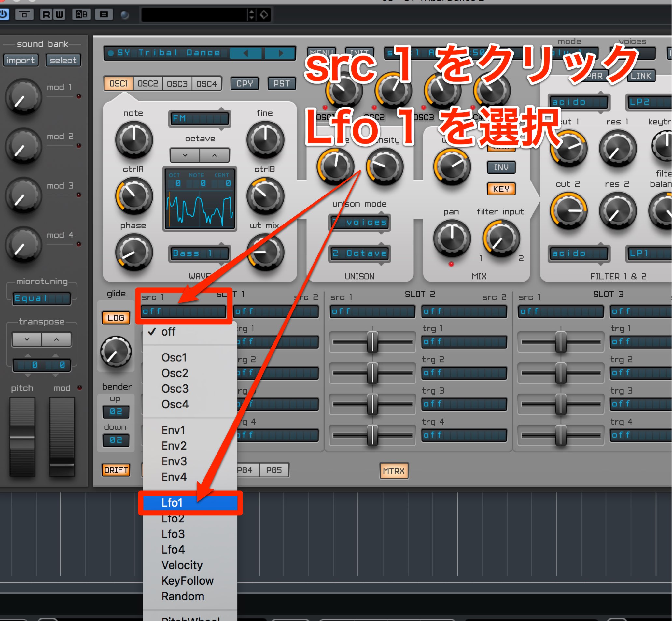Open Slot 1 src 2 dropdown
Viewport: 672px width, 621px height.
click(276, 311)
